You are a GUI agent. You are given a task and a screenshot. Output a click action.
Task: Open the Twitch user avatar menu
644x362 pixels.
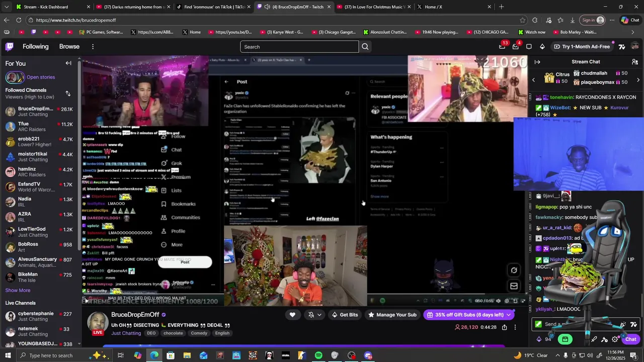[635, 47]
